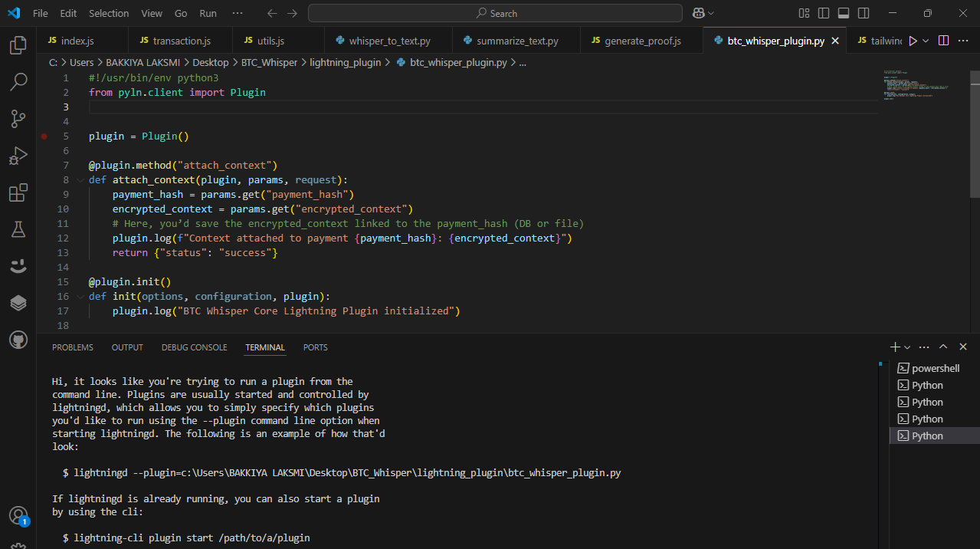The height and width of the screenshot is (549, 980).
Task: Switch to the generate_proof.js tab
Action: pyautogui.click(x=642, y=41)
